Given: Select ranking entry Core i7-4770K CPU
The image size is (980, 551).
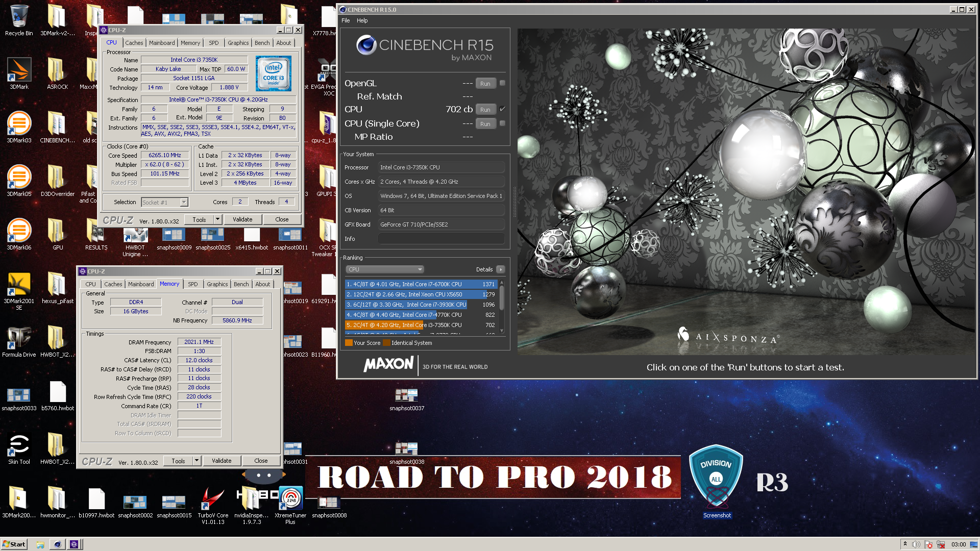Looking at the screenshot, I should (421, 315).
